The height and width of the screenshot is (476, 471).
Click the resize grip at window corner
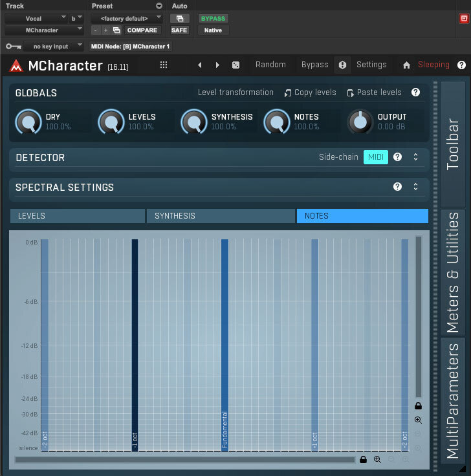click(462, 470)
